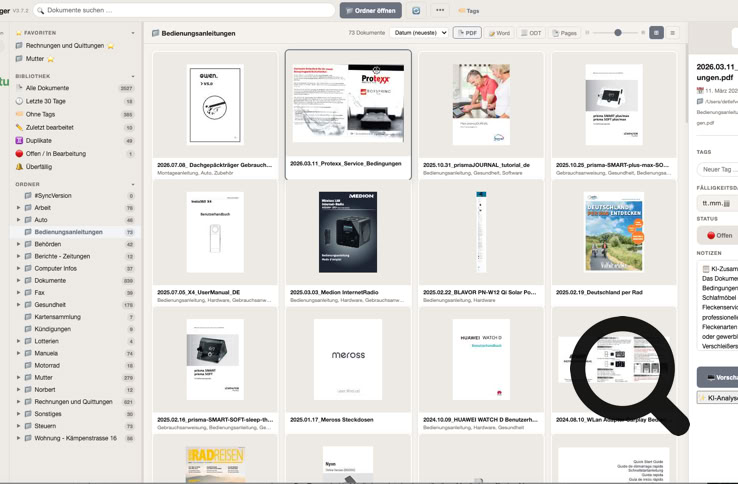This screenshot has height=484, width=738.
Task: Expand the Auto folder
Action: tap(18, 220)
